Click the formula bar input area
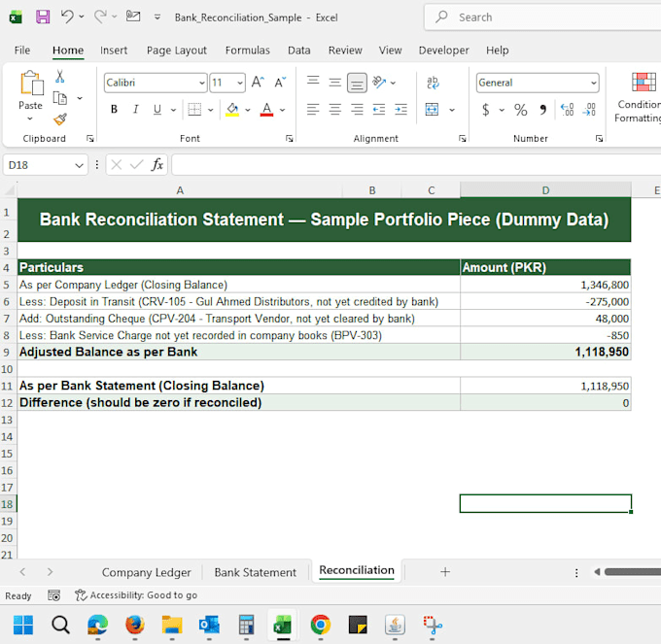Screen dimensions: 661x644 416,165
